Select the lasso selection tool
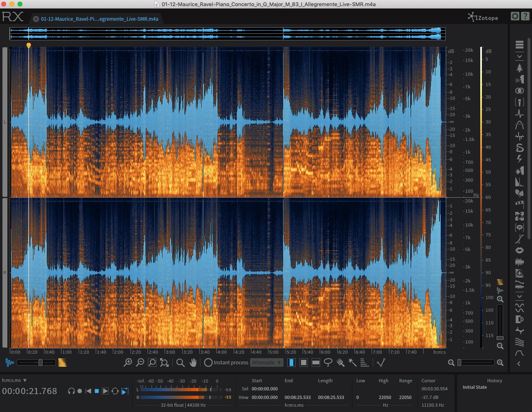Screen dimensions: 532x412 pos(328,362)
